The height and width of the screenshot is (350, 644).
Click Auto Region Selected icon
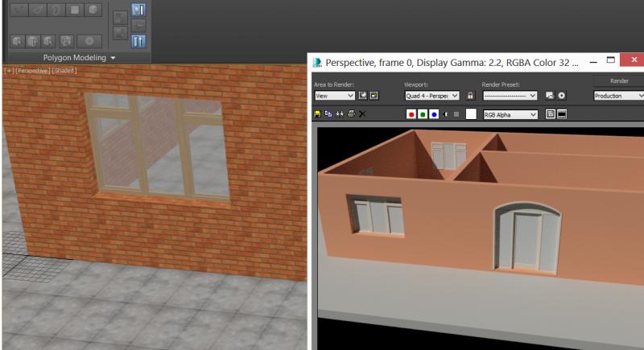(x=374, y=96)
